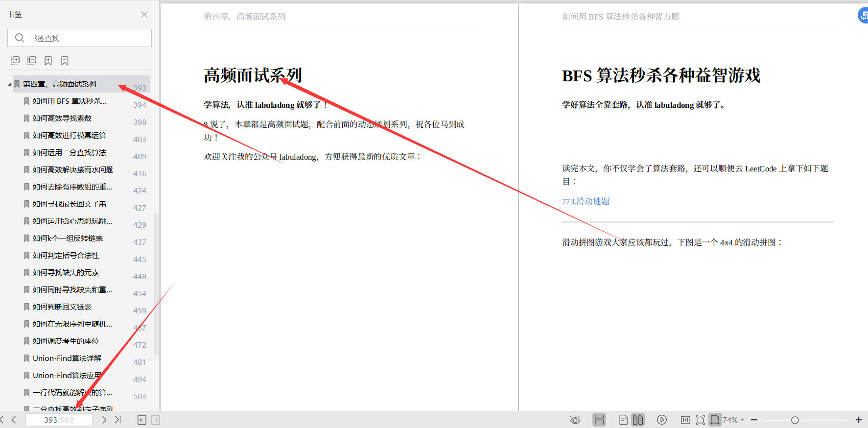Click the bookmark icon beside Union-Find算法详解

(x=27, y=358)
